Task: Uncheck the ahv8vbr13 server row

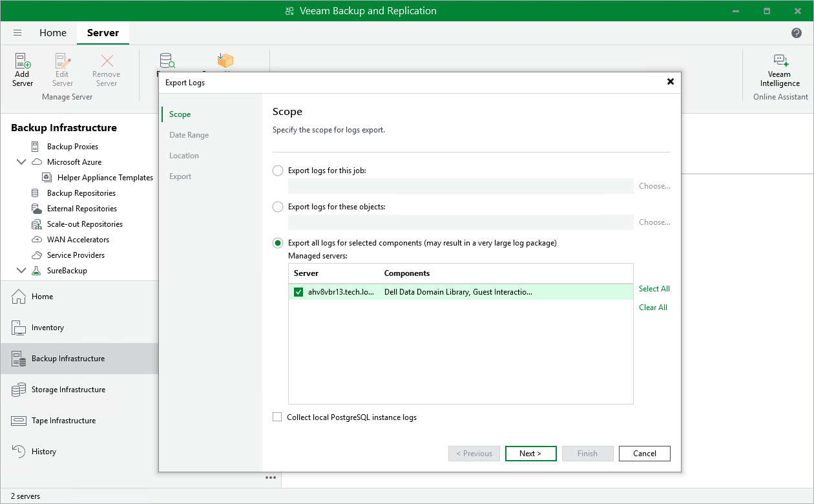Action: click(298, 292)
